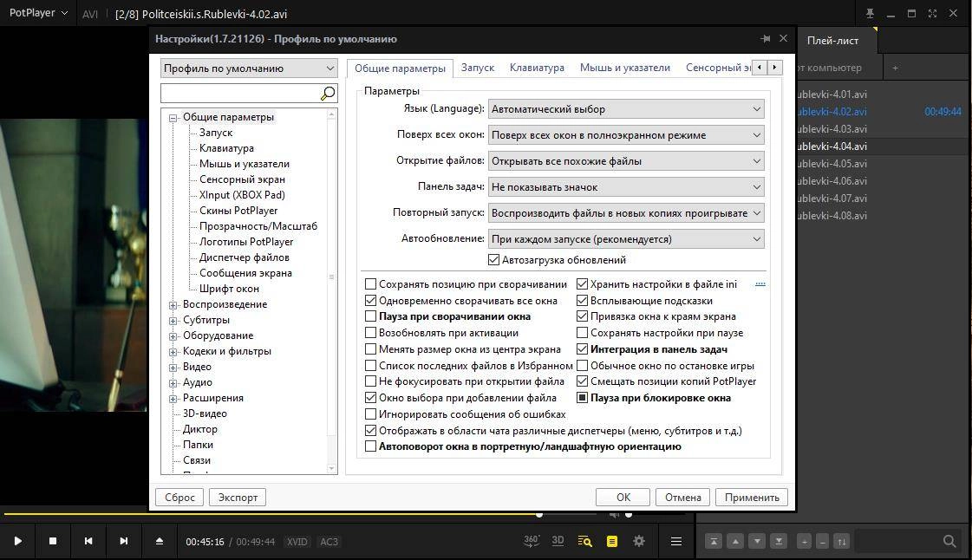Switch to Запуск tab
The width and height of the screenshot is (972, 560).
tap(477, 68)
